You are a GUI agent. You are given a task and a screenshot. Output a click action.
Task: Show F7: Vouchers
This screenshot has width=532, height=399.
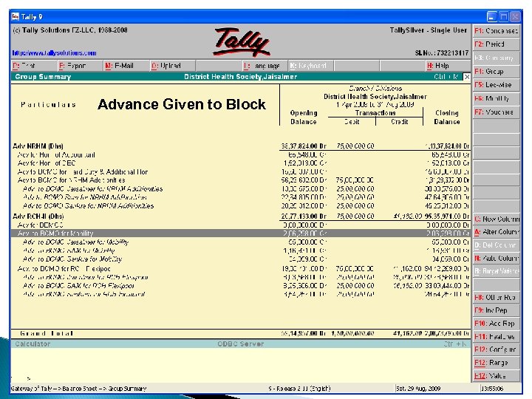[496, 112]
